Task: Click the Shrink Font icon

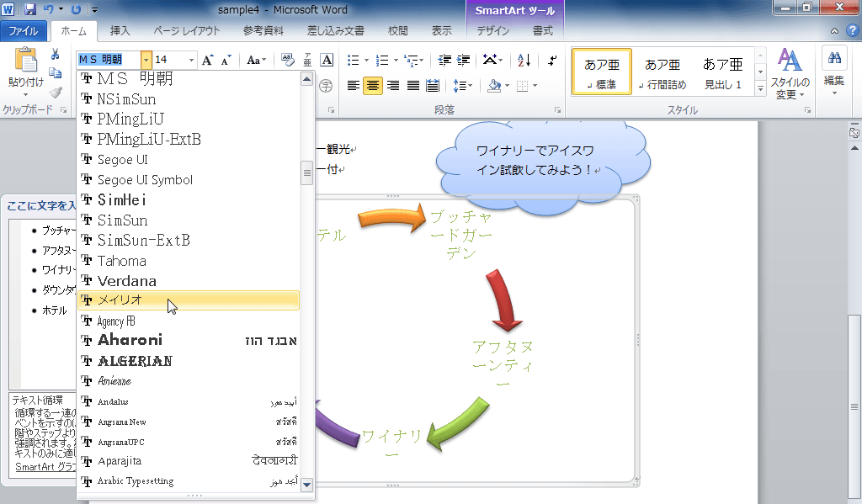Action: click(x=226, y=60)
